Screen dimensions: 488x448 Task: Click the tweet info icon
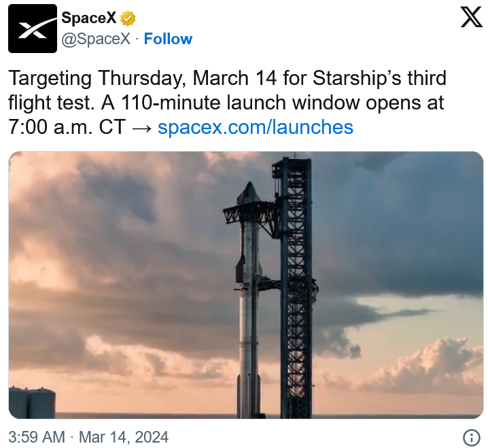pos(472,437)
